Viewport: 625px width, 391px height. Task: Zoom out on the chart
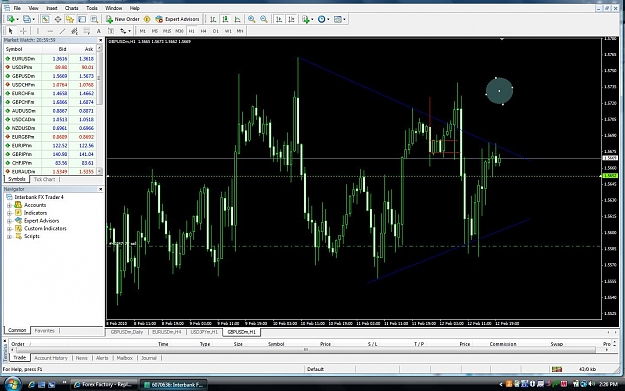(264, 19)
